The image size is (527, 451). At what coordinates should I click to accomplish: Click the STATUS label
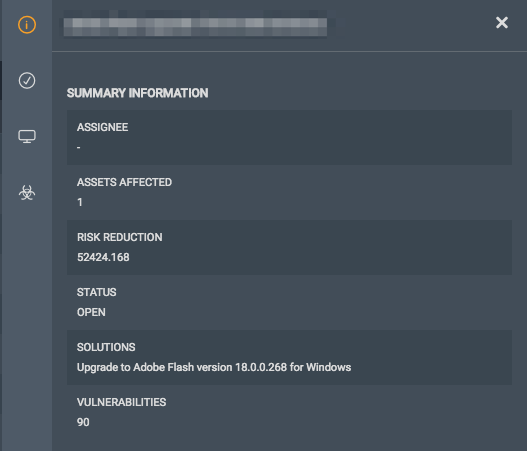click(x=97, y=292)
